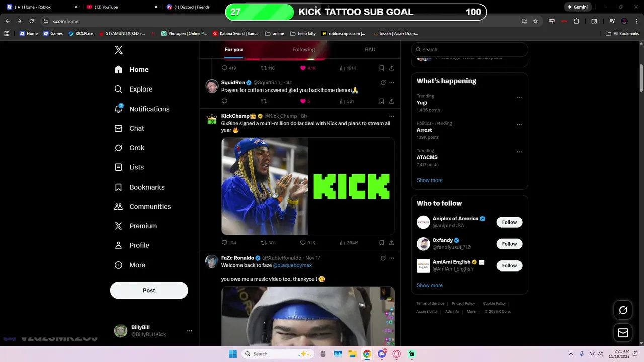Follow Aniplex of America

[x=509, y=222]
